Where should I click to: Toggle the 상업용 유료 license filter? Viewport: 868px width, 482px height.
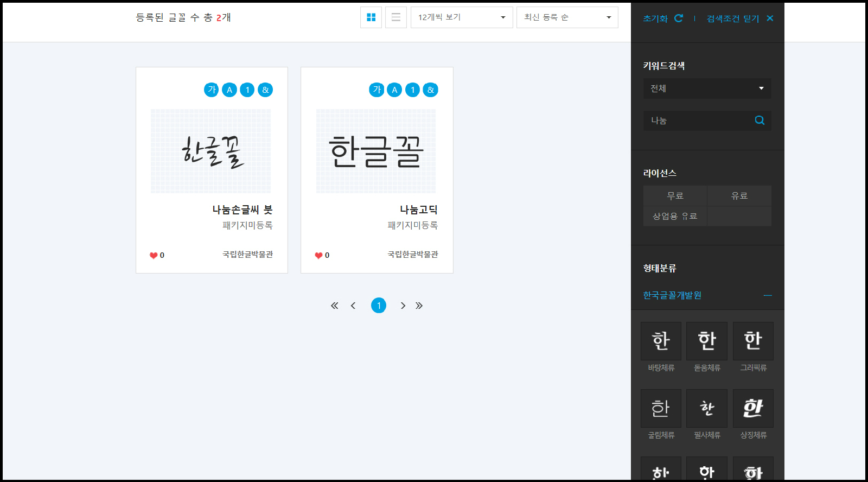tap(675, 216)
